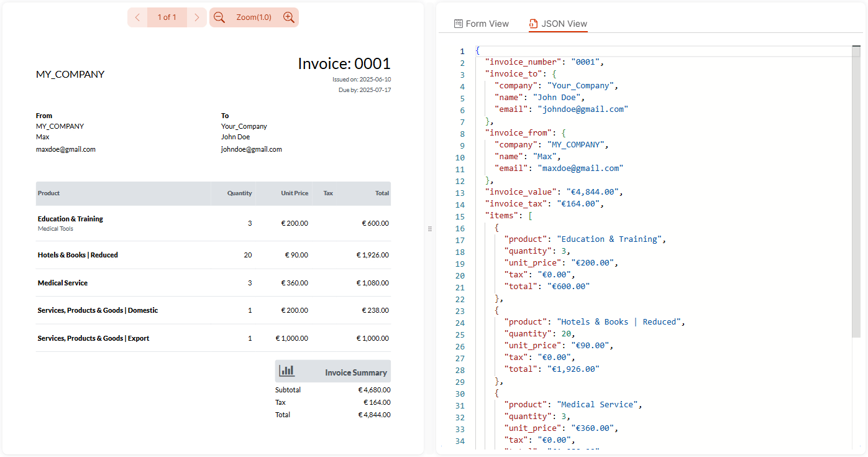Click the Quantity column header
The width and height of the screenshot is (868, 457).
tap(240, 193)
